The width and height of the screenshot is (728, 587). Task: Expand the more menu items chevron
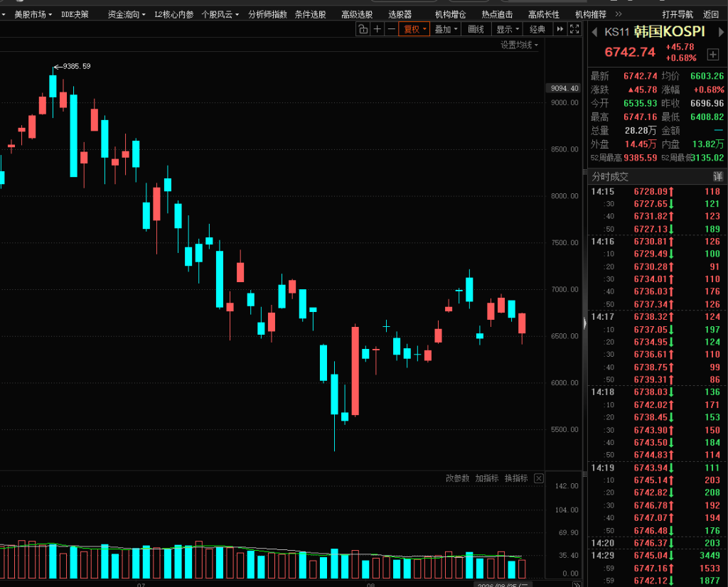point(618,14)
